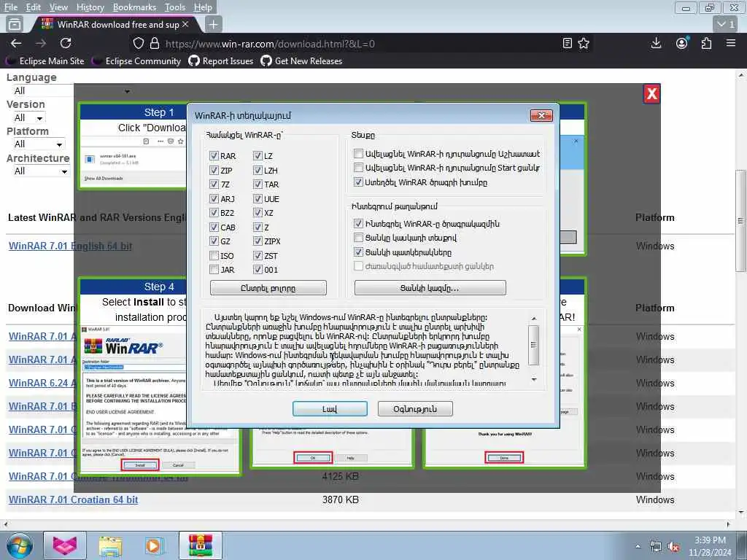Toggle the CAB association checkbox
Viewport: 747px width, 560px height.
click(x=214, y=227)
